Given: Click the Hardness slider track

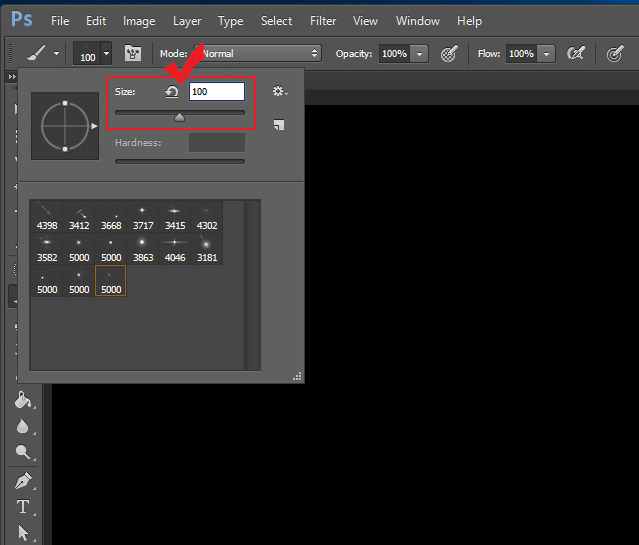Looking at the screenshot, I should 180,161.
